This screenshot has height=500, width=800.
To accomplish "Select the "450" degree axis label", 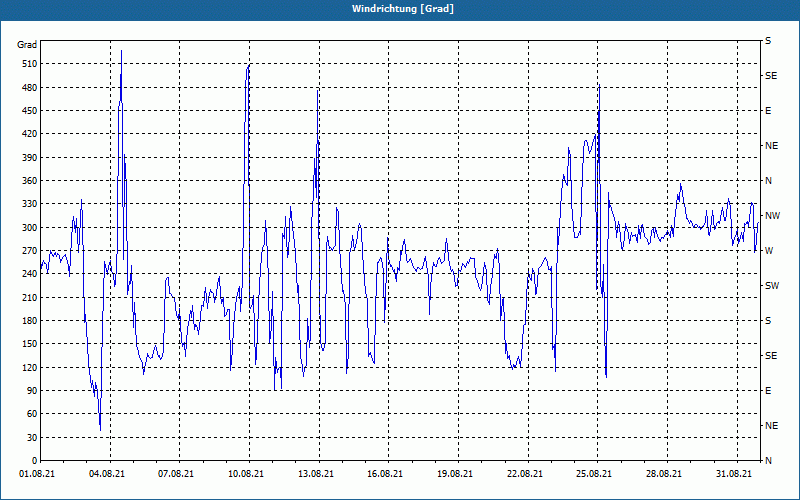I will pyautogui.click(x=30, y=111).
